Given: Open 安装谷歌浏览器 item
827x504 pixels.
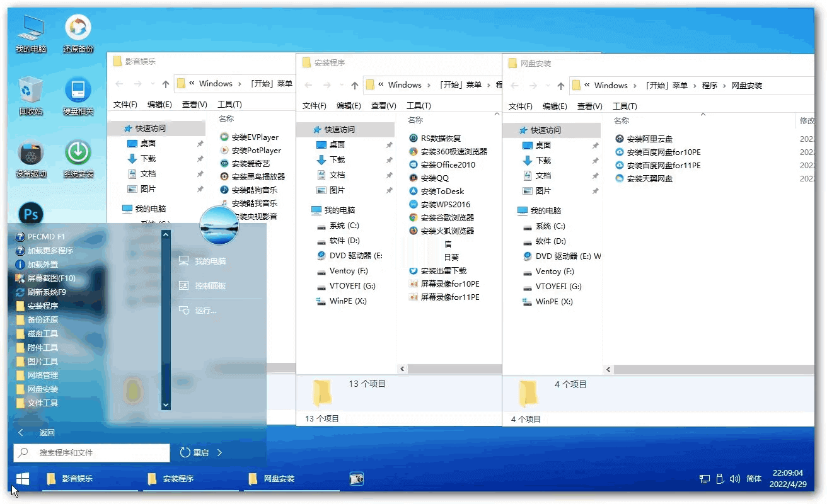Looking at the screenshot, I should [x=441, y=217].
